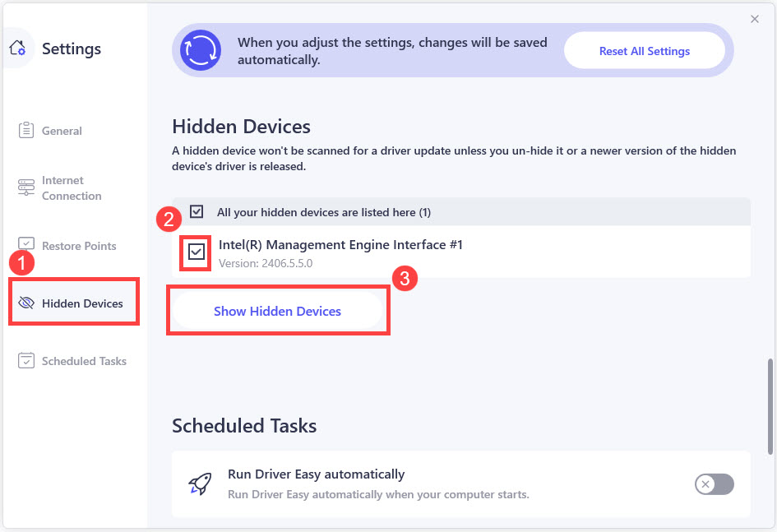Screen dimensions: 777x532
Task: Open Scheduled Tasks from the sidebar
Action: click(x=84, y=361)
